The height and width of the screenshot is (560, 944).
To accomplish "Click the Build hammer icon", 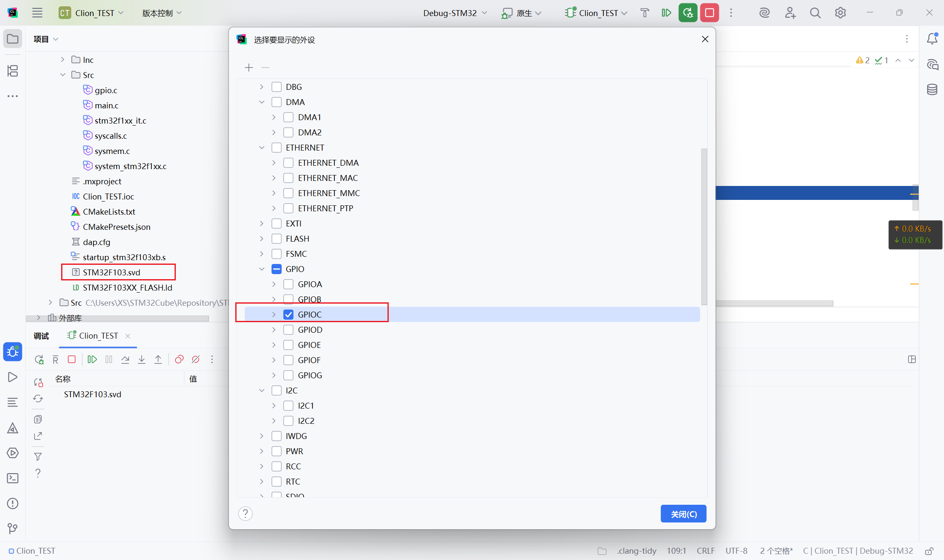I will click(645, 13).
